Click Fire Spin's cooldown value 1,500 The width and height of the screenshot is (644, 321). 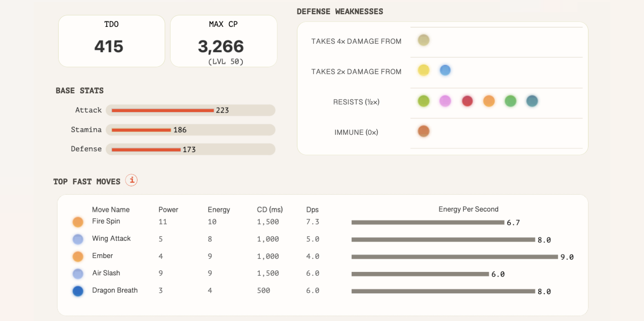click(268, 222)
